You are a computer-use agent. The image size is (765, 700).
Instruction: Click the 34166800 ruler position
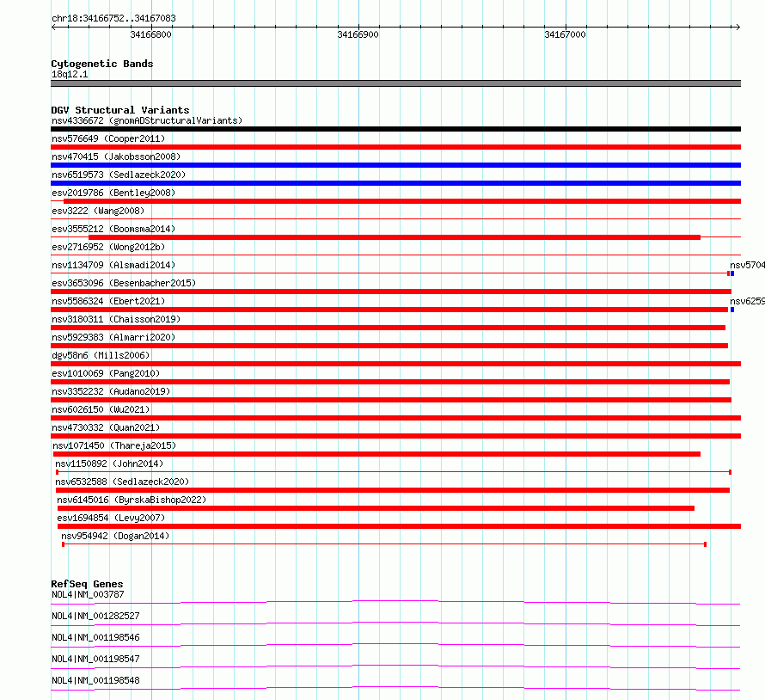[150, 34]
